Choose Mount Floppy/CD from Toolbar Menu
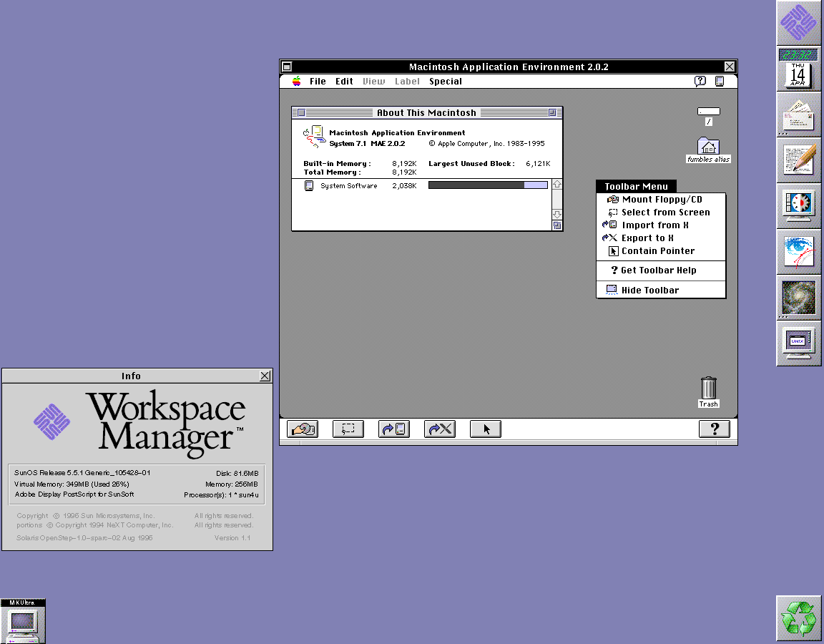This screenshot has height=644, width=824. coord(661,199)
